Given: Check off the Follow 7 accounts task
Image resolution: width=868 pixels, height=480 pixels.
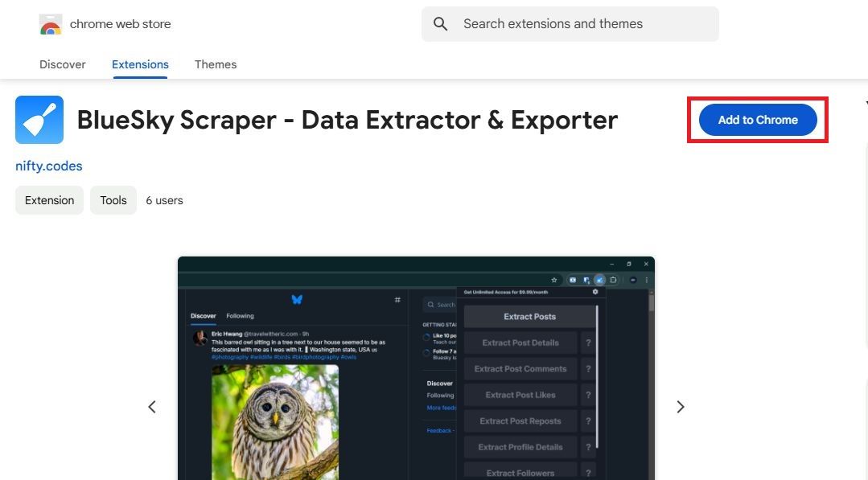Looking at the screenshot, I should 426,352.
